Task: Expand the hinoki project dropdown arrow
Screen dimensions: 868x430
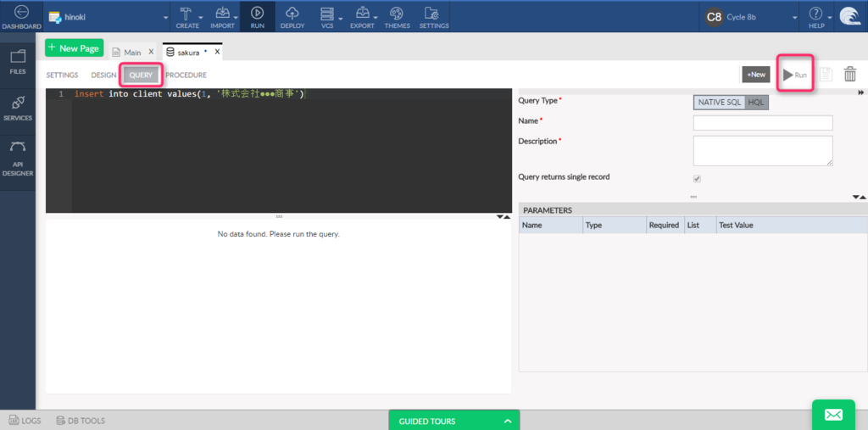Action: pos(165,19)
